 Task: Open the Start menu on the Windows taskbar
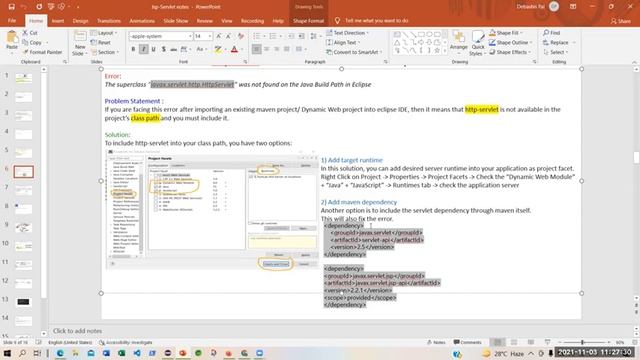pos(7,353)
